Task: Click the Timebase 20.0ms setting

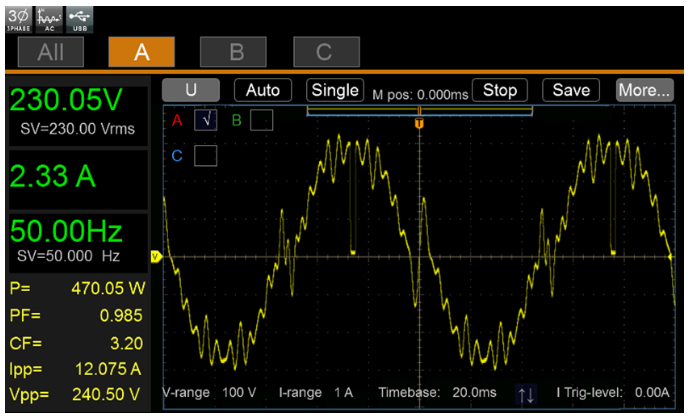Action: click(x=437, y=392)
